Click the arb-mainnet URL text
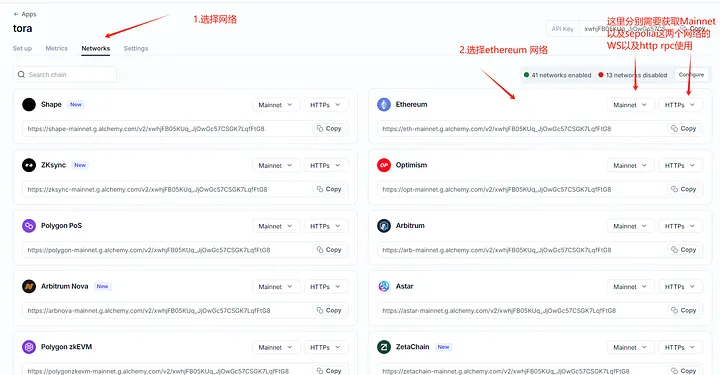Viewport: 720px width, 375px height. (497, 250)
